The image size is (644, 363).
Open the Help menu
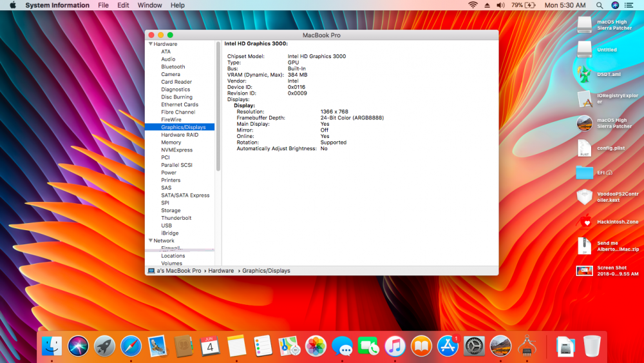178,5
